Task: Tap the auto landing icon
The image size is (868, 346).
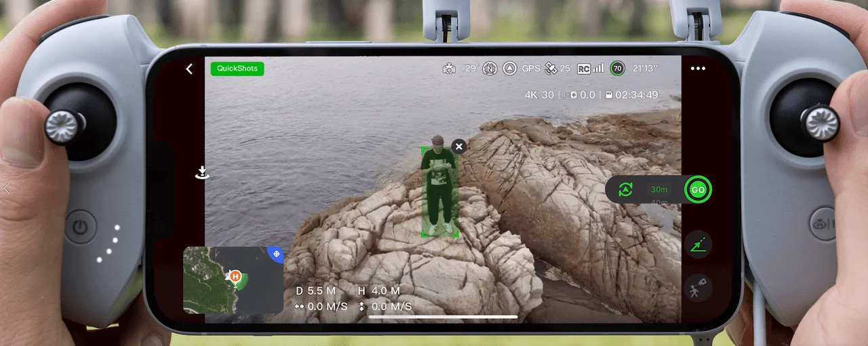Action: (x=201, y=173)
